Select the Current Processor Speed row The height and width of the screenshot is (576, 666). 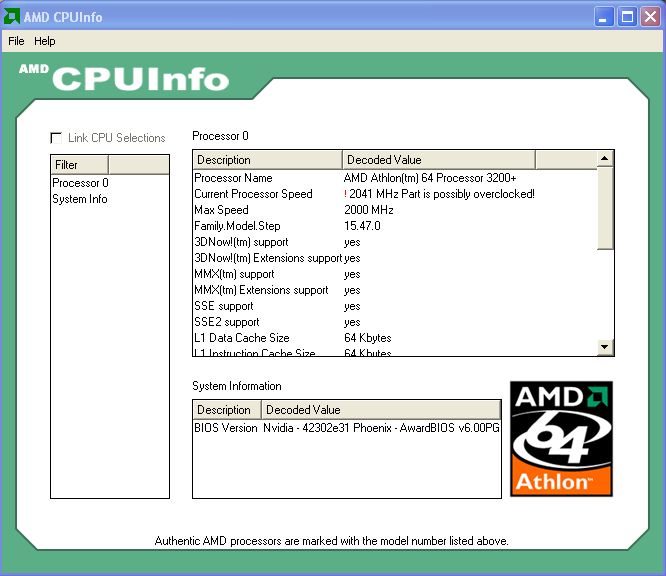coord(395,194)
